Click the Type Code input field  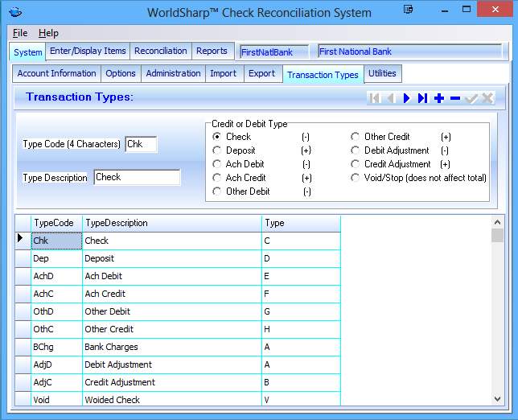[x=141, y=144]
